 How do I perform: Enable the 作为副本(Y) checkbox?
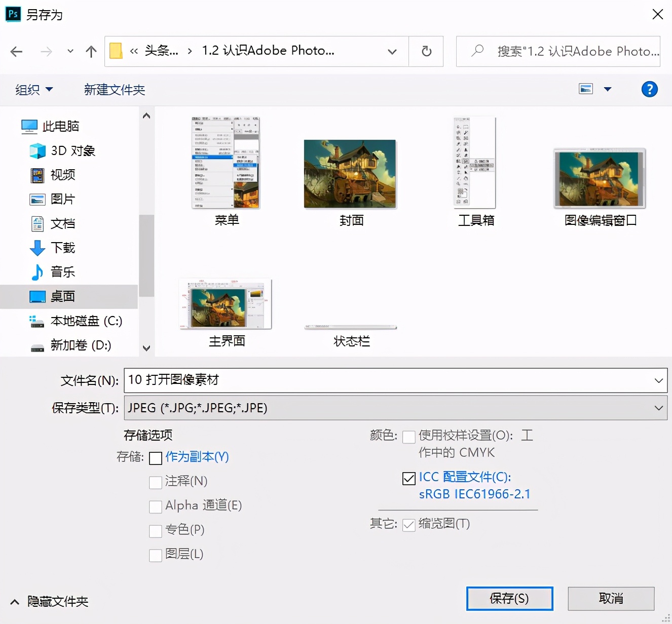point(156,458)
